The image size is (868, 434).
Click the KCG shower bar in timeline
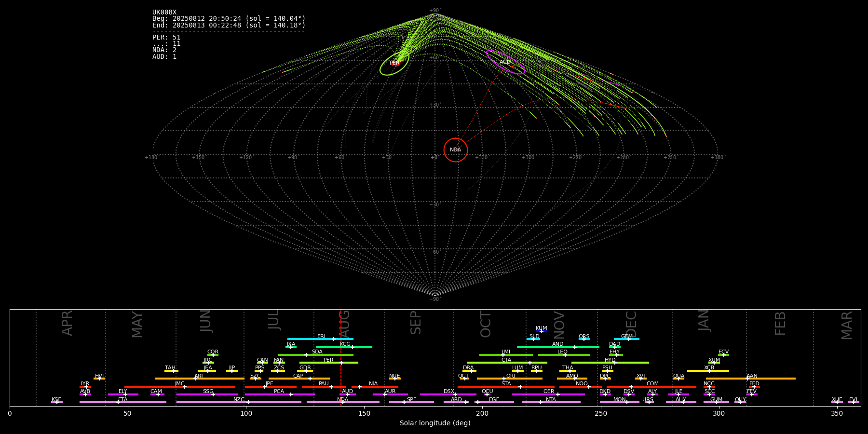point(344,347)
